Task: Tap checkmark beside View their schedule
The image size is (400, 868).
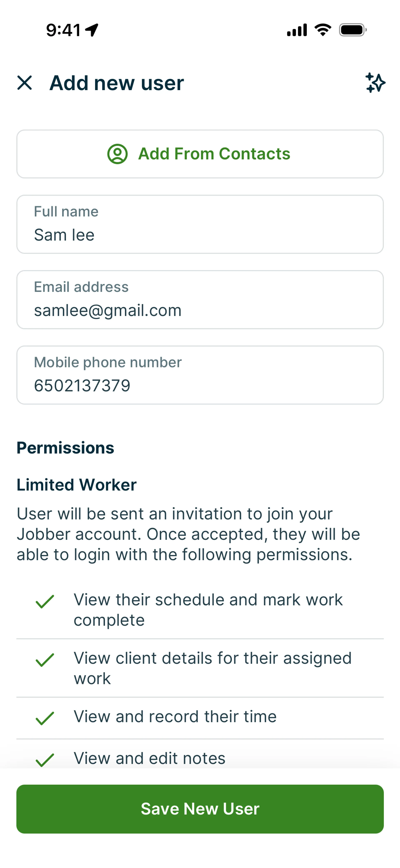Action: (45, 601)
